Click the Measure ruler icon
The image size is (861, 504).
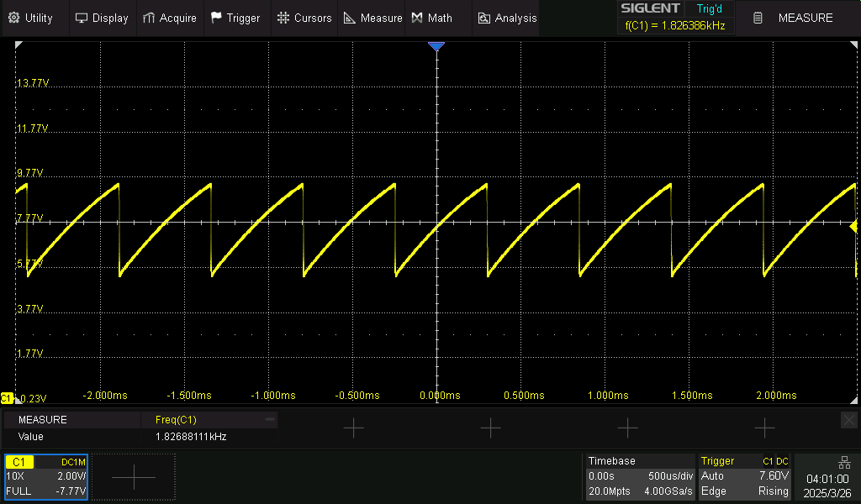350,18
